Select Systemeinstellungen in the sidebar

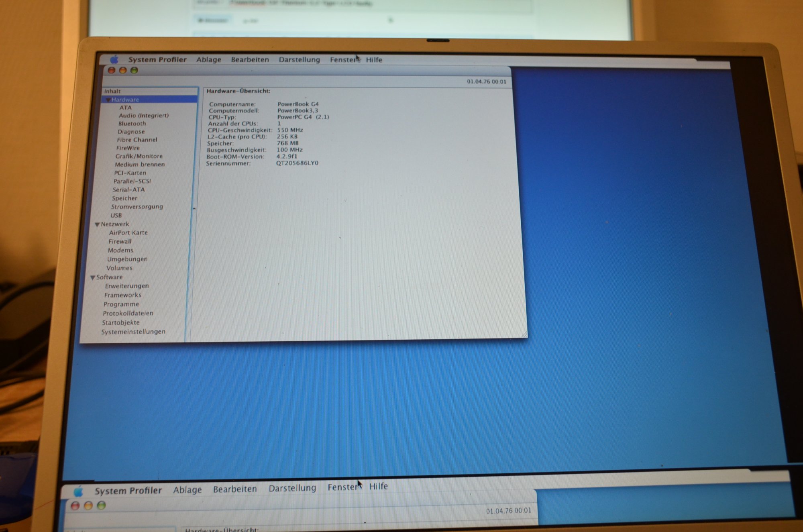(133, 332)
